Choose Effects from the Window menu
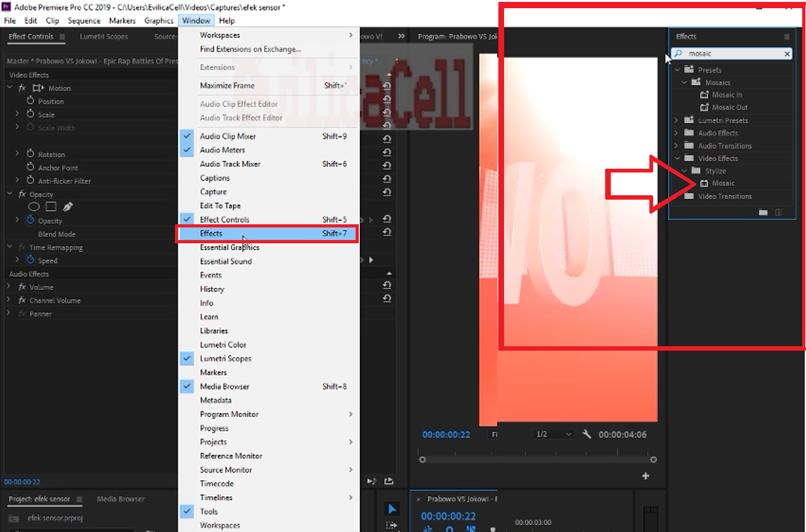Viewport: 806px width, 532px height. (x=212, y=233)
